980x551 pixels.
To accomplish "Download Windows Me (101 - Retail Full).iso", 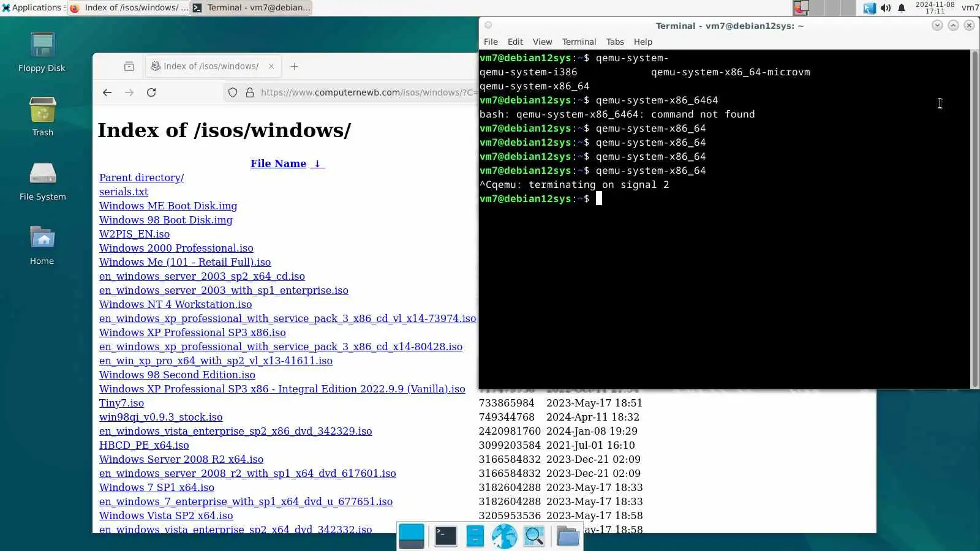I will coord(185,262).
